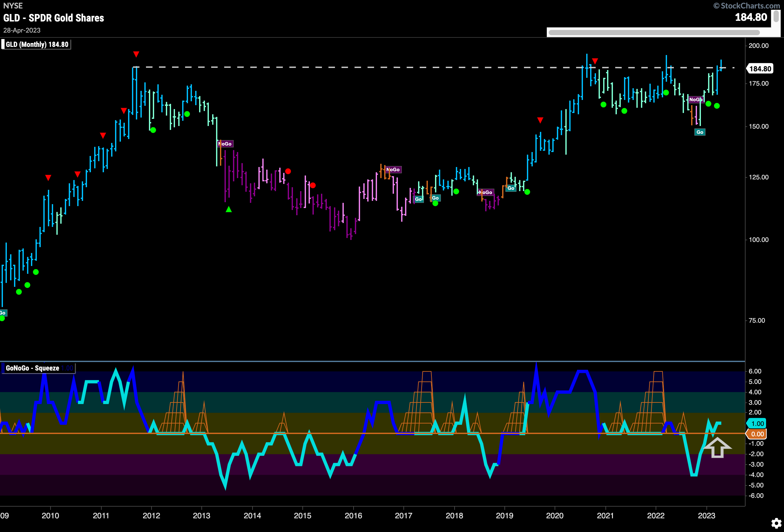Click the 2011 label on the time axis

coord(101,515)
